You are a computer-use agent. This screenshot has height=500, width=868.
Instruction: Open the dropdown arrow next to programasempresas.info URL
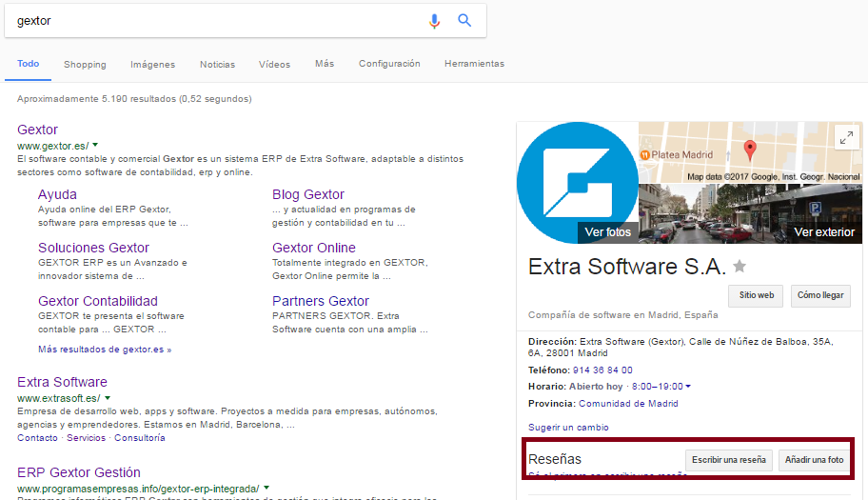tap(266, 488)
